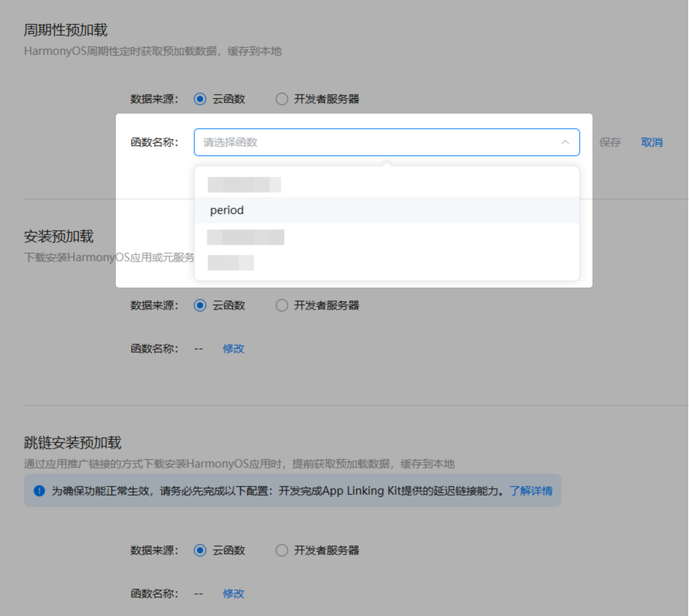This screenshot has width=689, height=616.
Task: Pick the last option in function dropdown
Action: [x=231, y=264]
